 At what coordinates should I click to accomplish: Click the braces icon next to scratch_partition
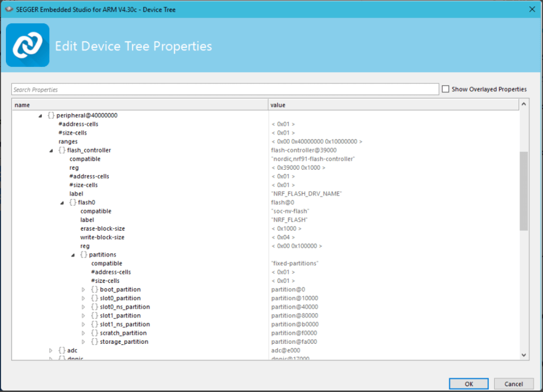[x=95, y=333]
